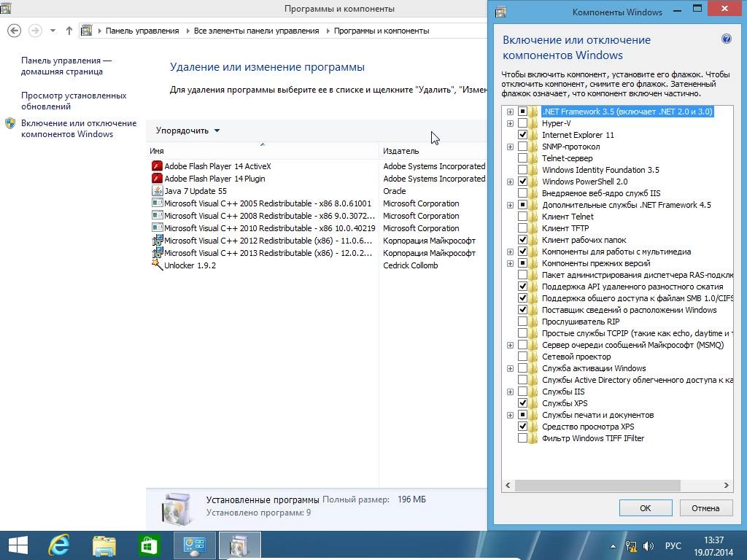Viewport: 747px width, 560px height.
Task: Click the shield icon beside Windows components link
Action: 10,124
